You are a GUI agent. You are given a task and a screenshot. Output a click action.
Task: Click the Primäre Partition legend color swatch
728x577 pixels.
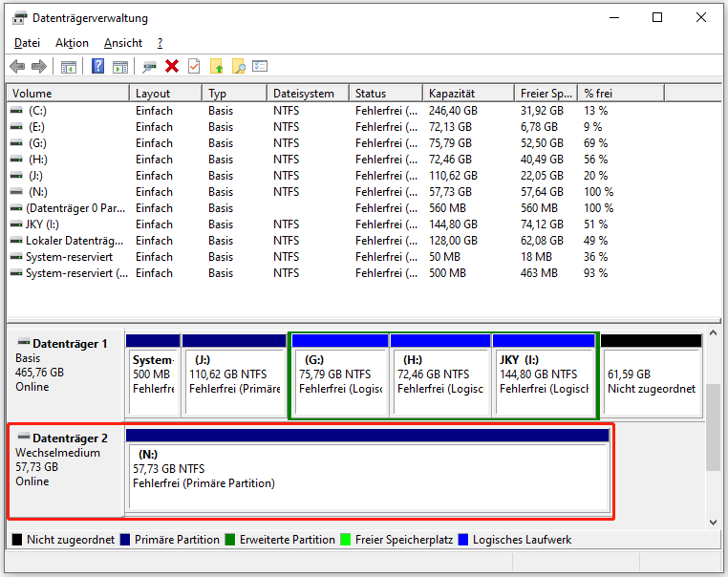[126, 540]
